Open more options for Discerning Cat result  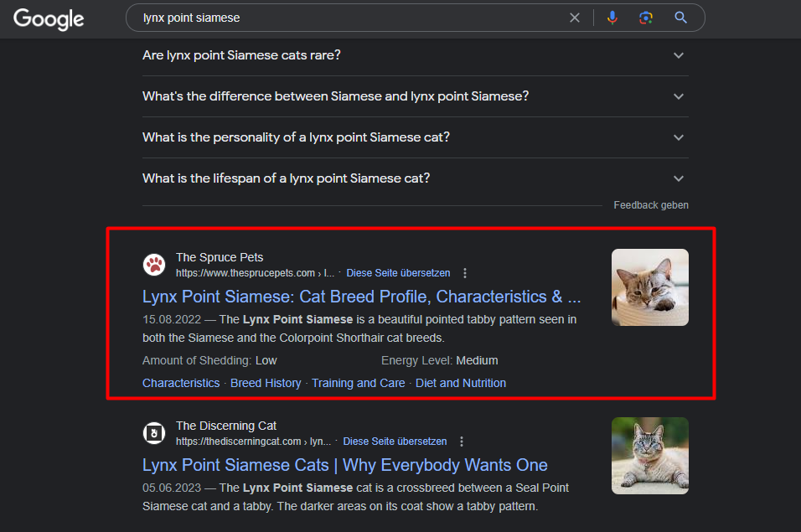click(x=462, y=442)
